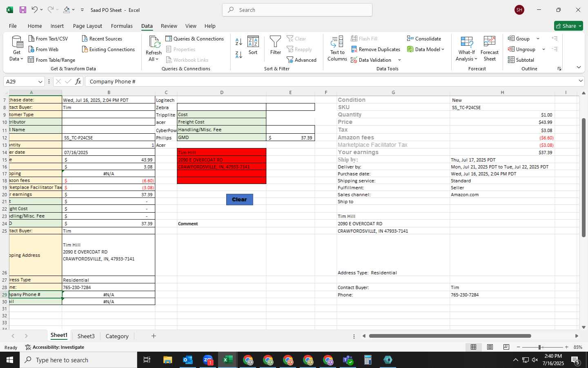Open Group dropdown arrow
Screen dimensions: 588x368
(x=538, y=38)
